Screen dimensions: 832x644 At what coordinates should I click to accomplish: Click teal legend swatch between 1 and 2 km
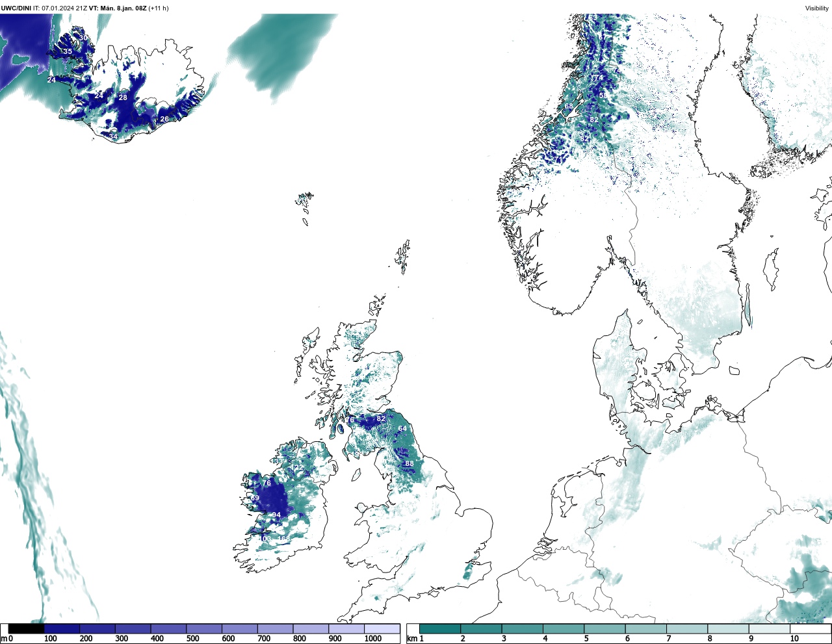[440, 628]
